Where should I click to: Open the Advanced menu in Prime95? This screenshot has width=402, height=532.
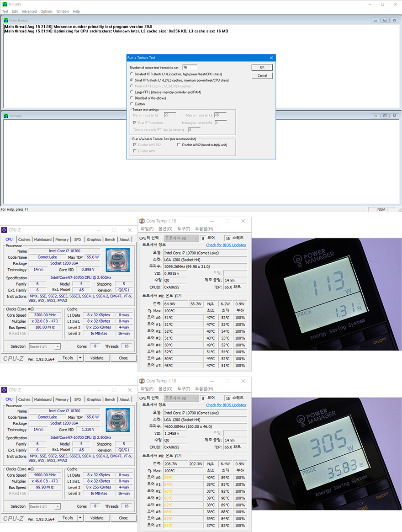point(29,11)
